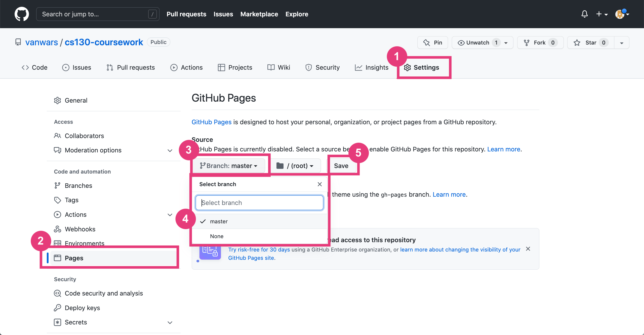Select the master branch option

pos(218,221)
